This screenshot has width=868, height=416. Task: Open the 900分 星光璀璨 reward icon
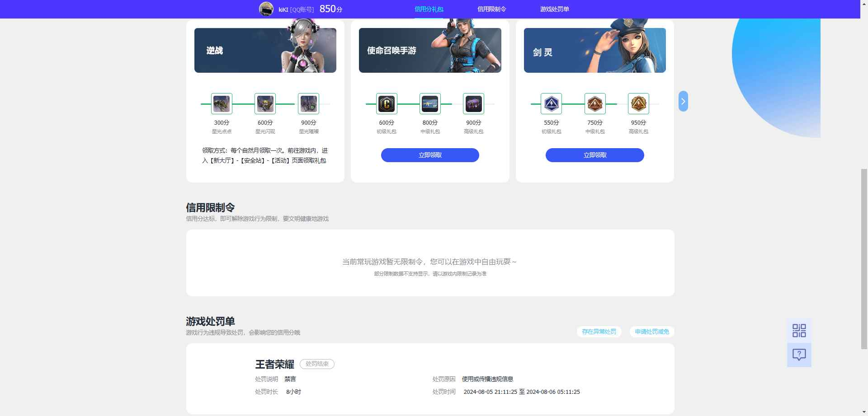click(308, 104)
